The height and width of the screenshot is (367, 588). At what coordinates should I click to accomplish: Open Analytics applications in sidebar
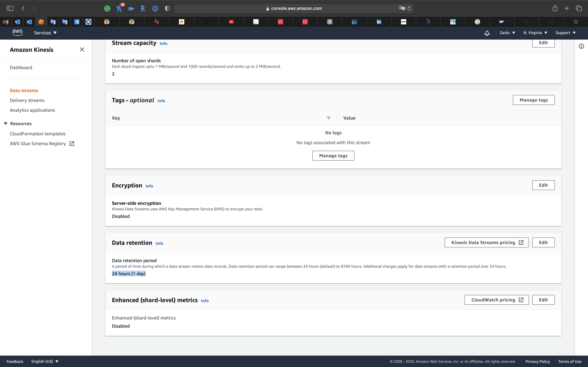(x=32, y=110)
